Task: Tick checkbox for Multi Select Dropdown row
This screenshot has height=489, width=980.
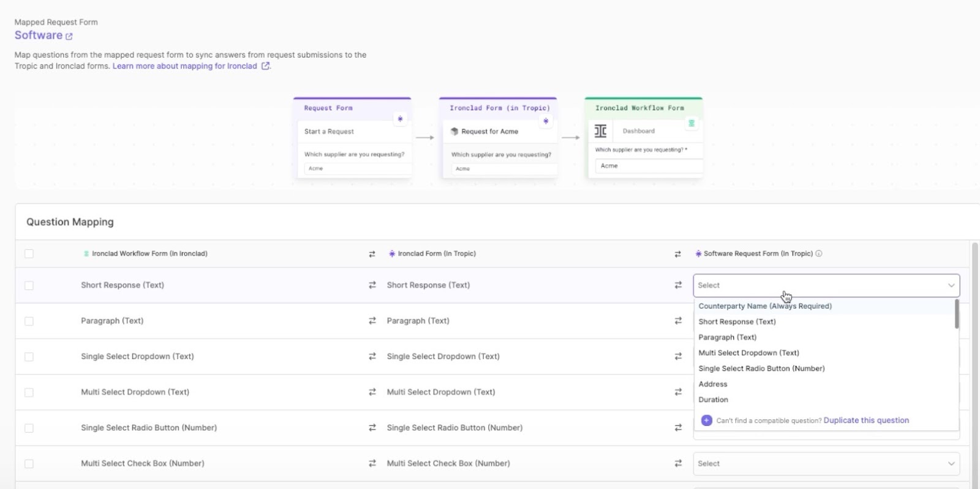Action: 29,392
